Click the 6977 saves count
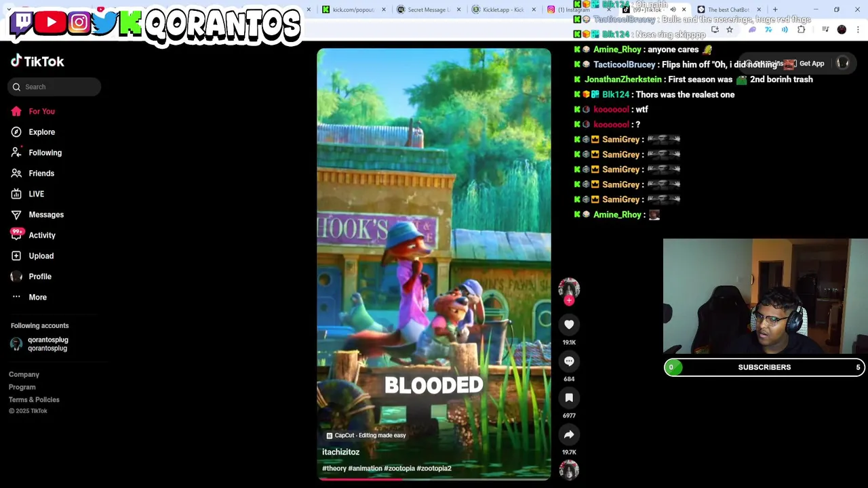Image resolution: width=868 pixels, height=488 pixels. point(569,416)
